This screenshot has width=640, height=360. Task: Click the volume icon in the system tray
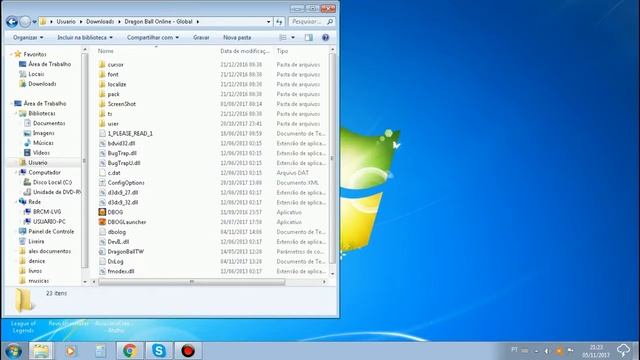547,351
